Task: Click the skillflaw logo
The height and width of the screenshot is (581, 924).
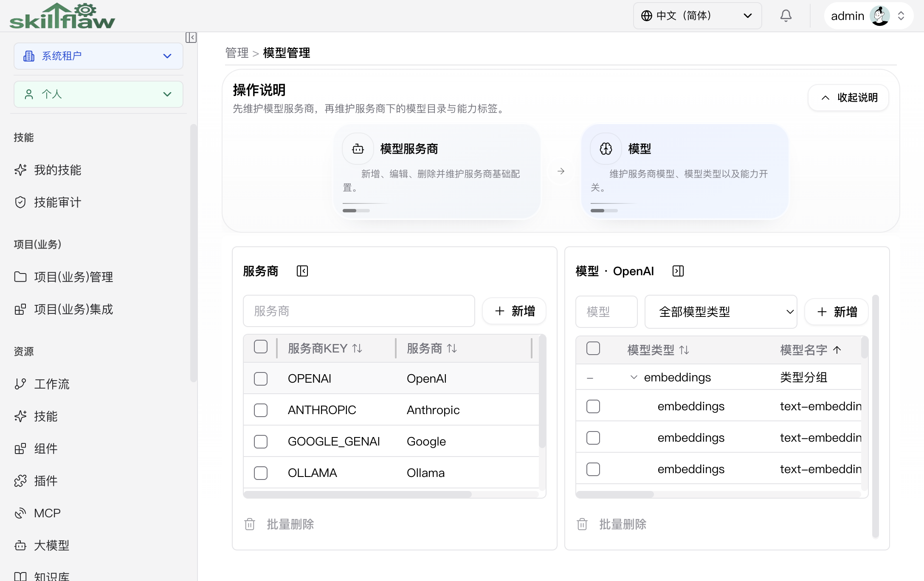Action: click(62, 16)
